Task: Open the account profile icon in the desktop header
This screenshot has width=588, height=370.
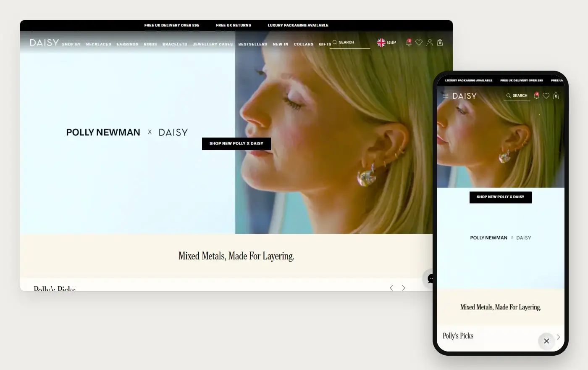Action: pos(430,42)
